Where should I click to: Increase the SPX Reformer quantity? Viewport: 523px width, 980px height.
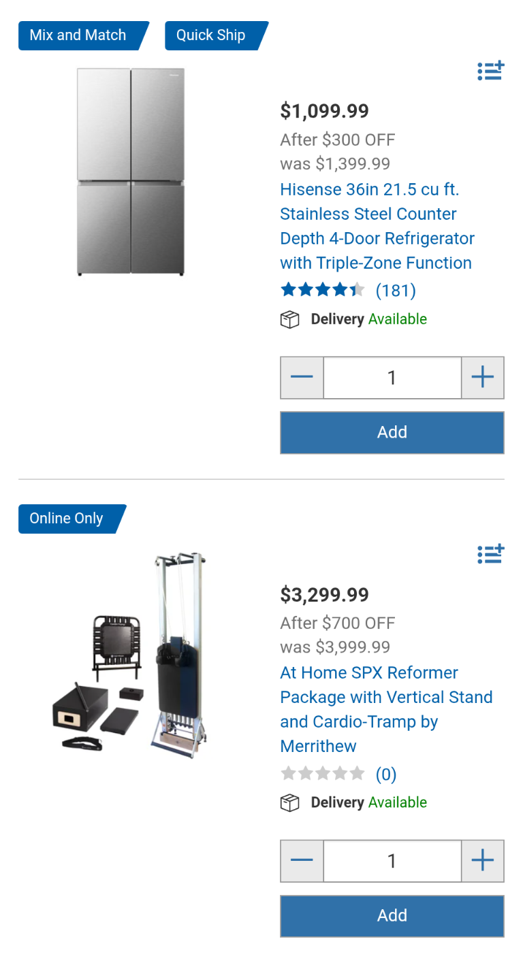[482, 861]
